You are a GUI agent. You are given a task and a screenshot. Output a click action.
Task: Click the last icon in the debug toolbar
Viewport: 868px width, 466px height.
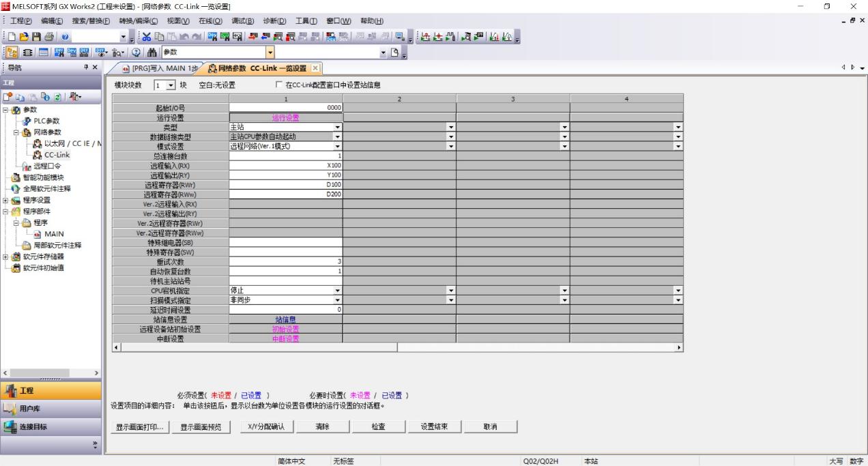point(507,35)
